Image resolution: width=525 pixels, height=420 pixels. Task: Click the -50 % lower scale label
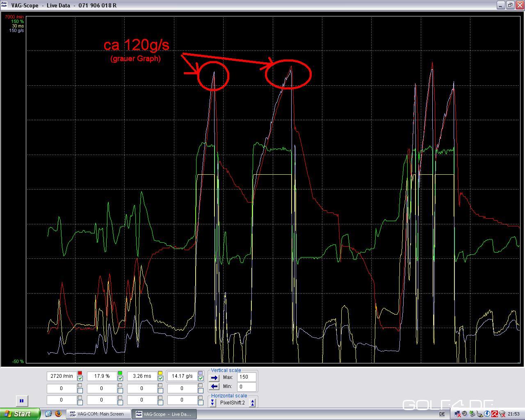[18, 361]
